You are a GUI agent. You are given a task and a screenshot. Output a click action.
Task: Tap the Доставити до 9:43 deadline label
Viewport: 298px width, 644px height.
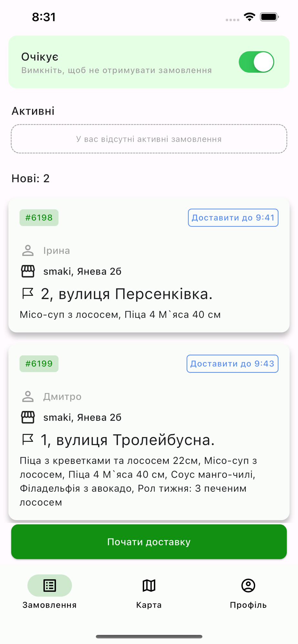(x=233, y=364)
